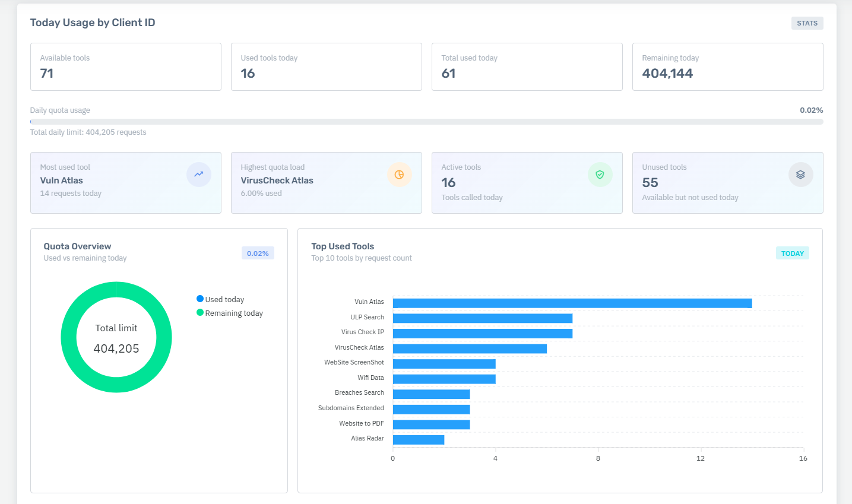Click the Vuln Atlas bar in chart
The width and height of the screenshot is (852, 504).
572,303
